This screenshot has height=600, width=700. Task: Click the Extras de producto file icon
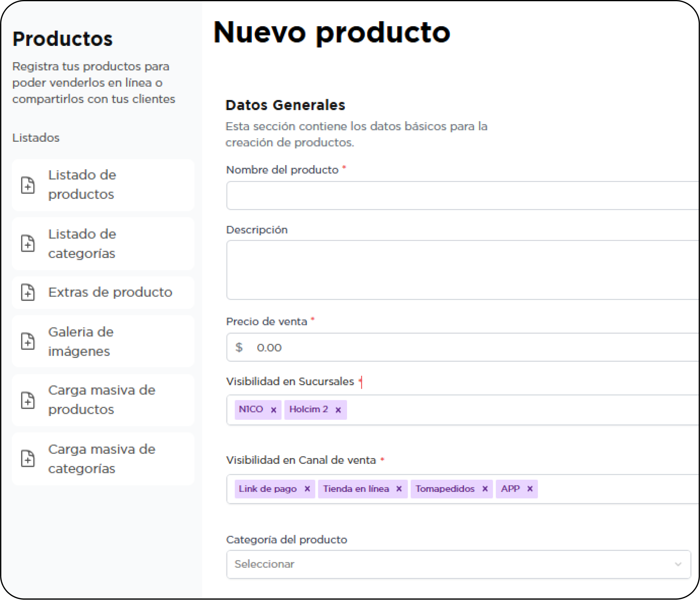(28, 292)
